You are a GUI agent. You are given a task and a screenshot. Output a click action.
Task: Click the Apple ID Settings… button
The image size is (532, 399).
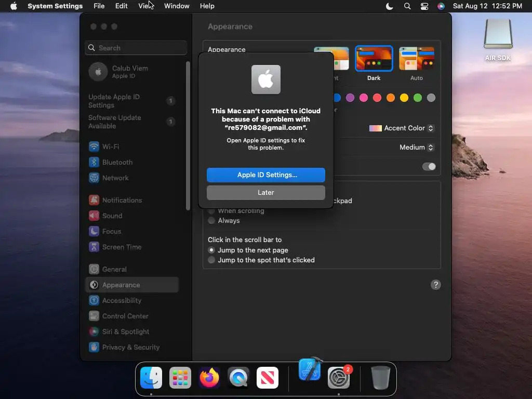[x=266, y=175]
